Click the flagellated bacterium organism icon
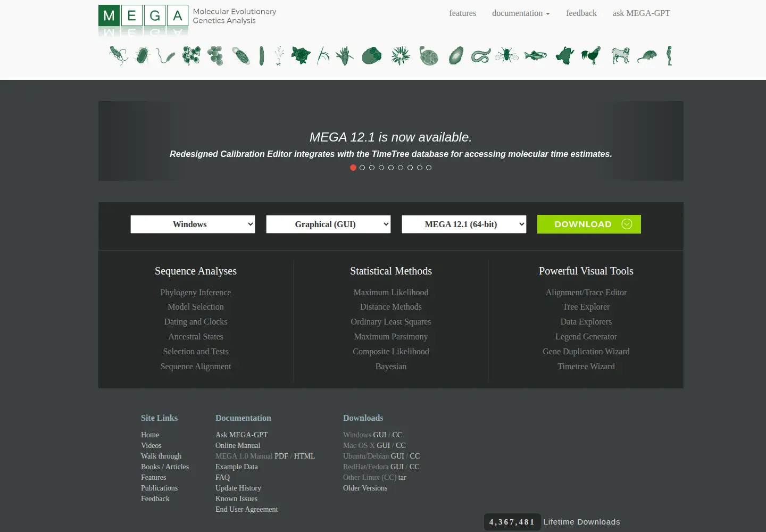The width and height of the screenshot is (766, 532). [x=118, y=55]
